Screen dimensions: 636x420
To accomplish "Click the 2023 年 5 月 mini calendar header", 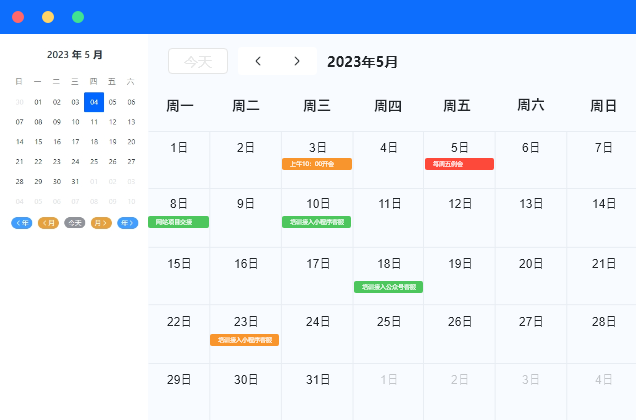I will (x=74, y=55).
